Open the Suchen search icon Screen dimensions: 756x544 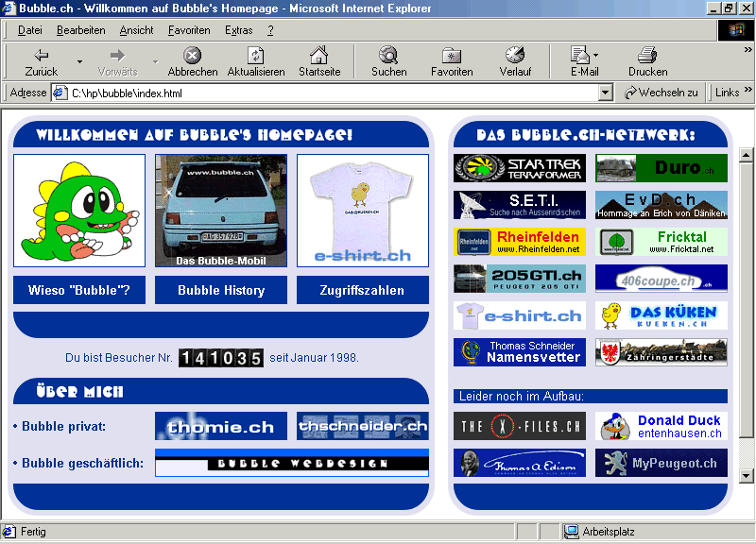click(388, 55)
